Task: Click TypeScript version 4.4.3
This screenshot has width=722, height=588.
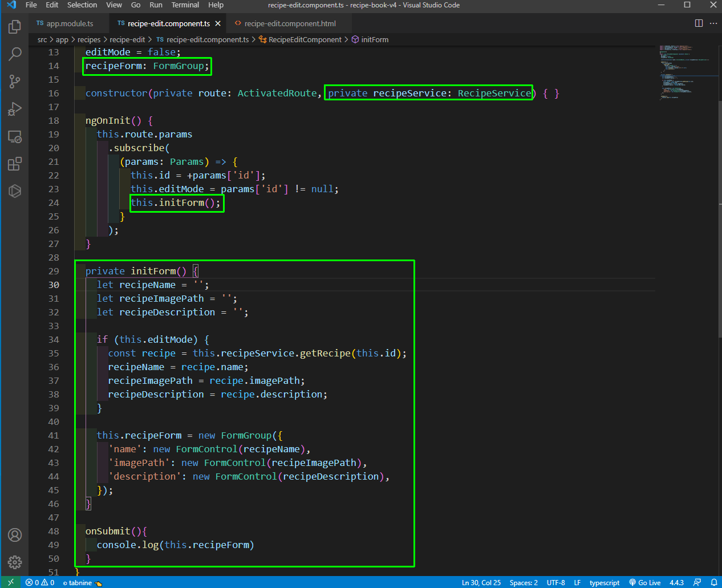Action: (x=677, y=582)
